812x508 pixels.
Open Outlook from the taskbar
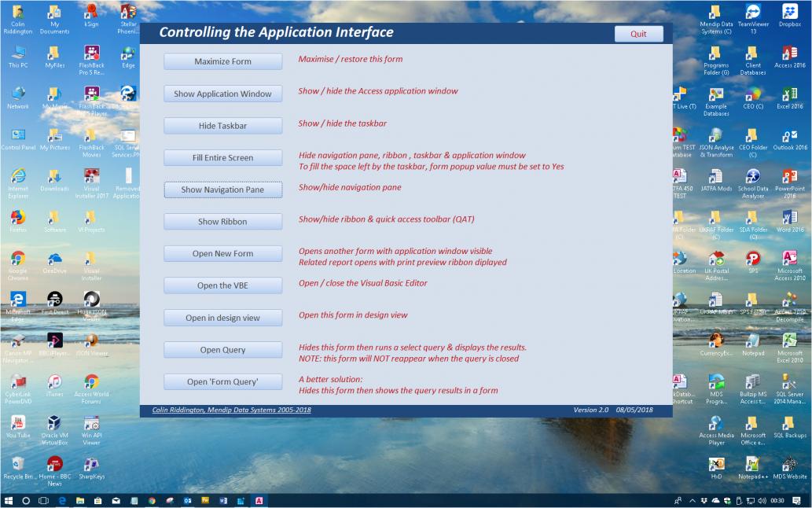(x=187, y=501)
